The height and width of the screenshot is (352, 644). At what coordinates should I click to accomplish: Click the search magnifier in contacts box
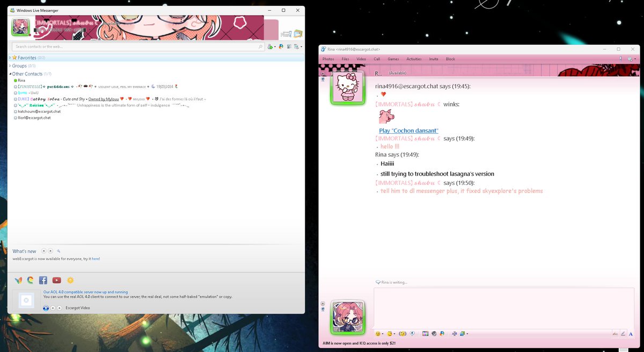click(x=261, y=47)
